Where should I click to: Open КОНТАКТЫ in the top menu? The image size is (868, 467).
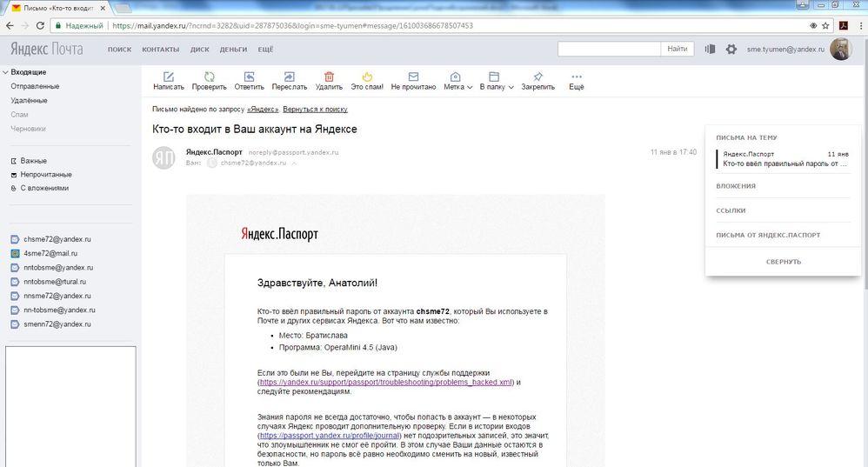161,50
